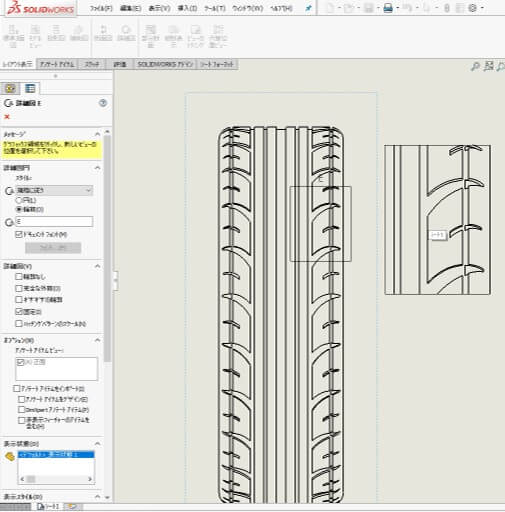This screenshot has height=512, width=505.
Task: Open the help question mark icon
Action: click(103, 103)
